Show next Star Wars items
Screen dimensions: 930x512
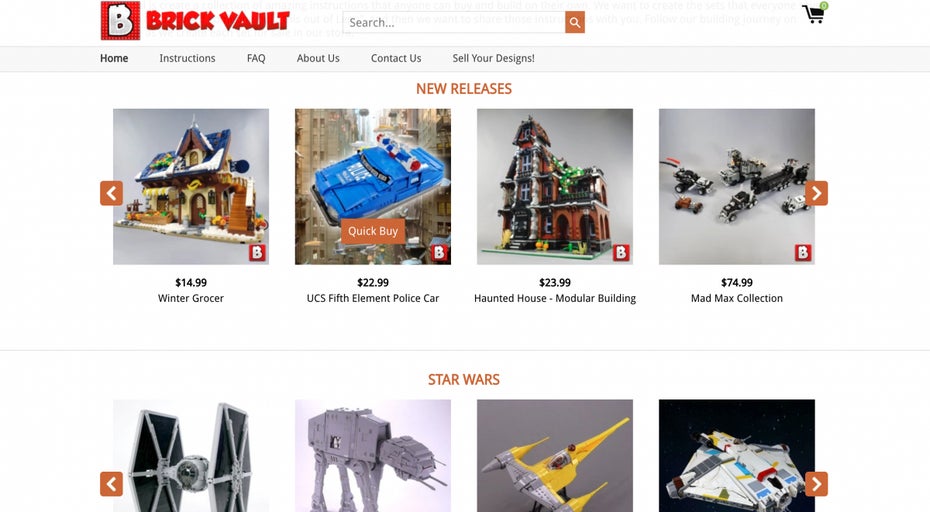coord(816,484)
